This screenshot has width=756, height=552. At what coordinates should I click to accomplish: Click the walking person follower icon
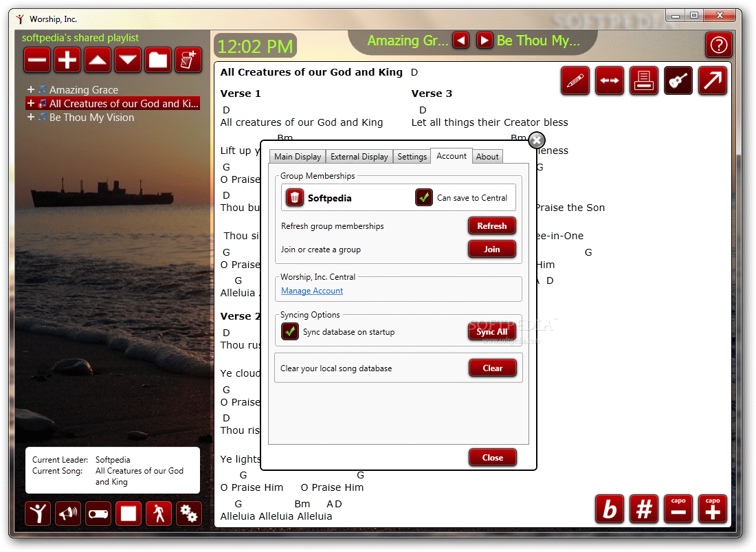click(159, 514)
